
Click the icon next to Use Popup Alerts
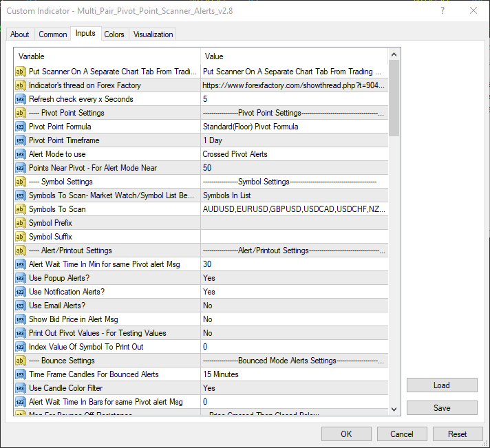(x=20, y=278)
